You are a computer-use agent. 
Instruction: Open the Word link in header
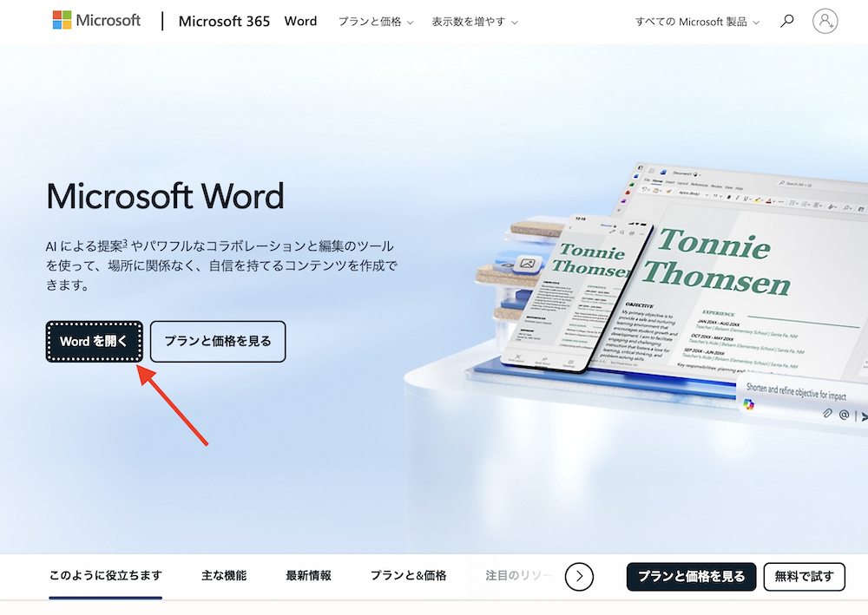click(300, 22)
